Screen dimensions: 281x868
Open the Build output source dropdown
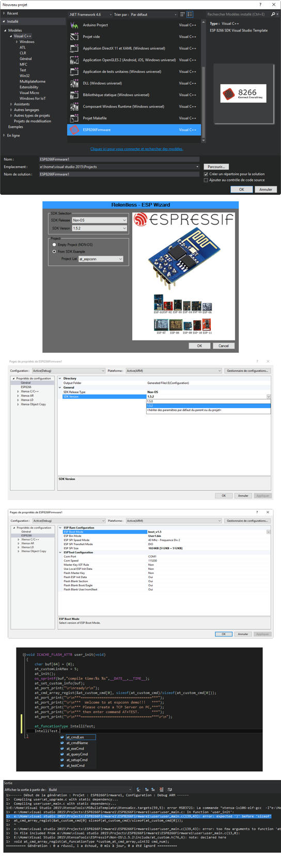coord(90,789)
